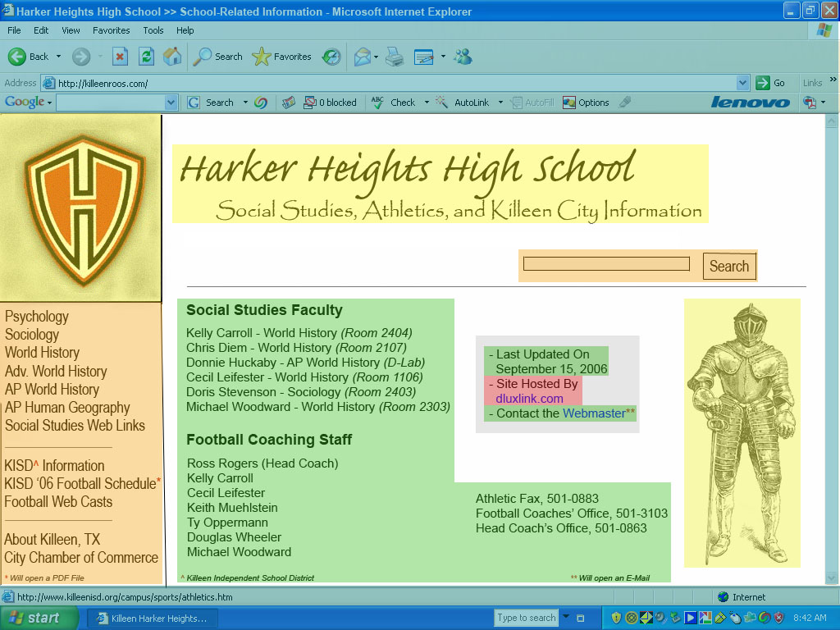Click the Print icon in toolbar
The width and height of the screenshot is (840, 630).
click(x=395, y=57)
